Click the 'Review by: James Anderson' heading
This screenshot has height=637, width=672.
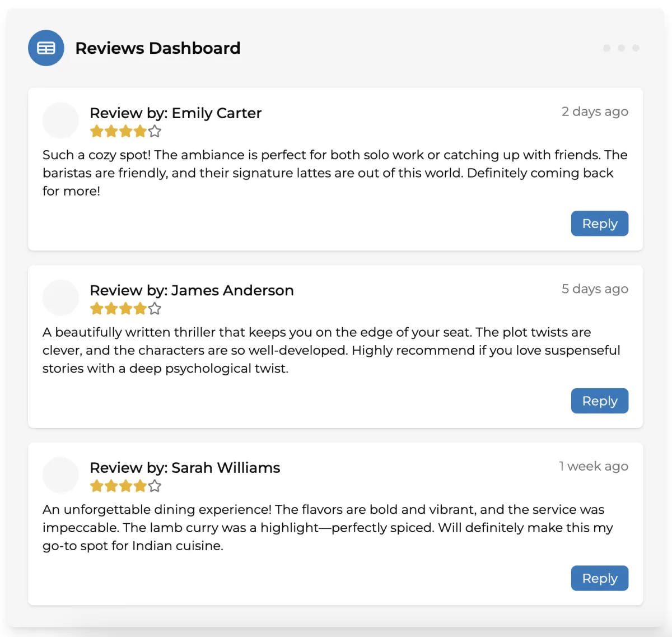pyautogui.click(x=192, y=290)
